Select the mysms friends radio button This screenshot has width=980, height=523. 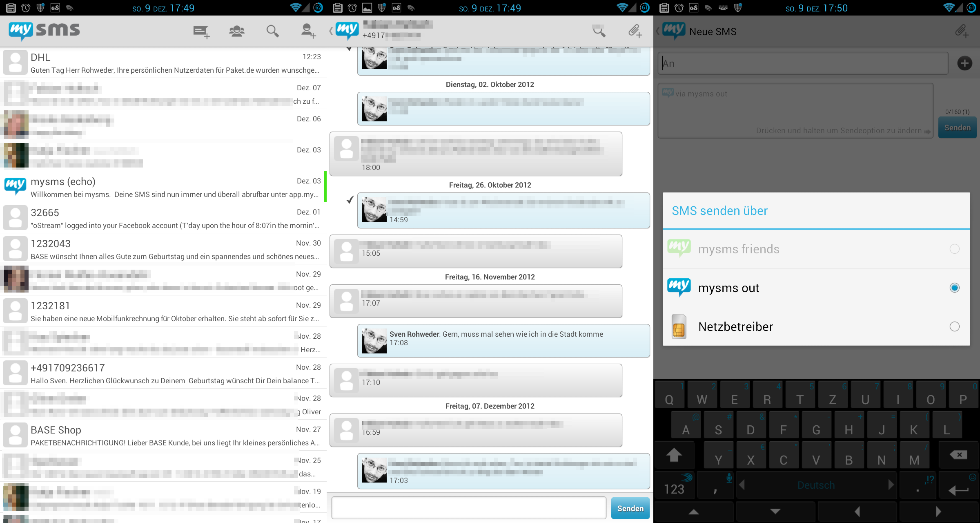tap(954, 249)
